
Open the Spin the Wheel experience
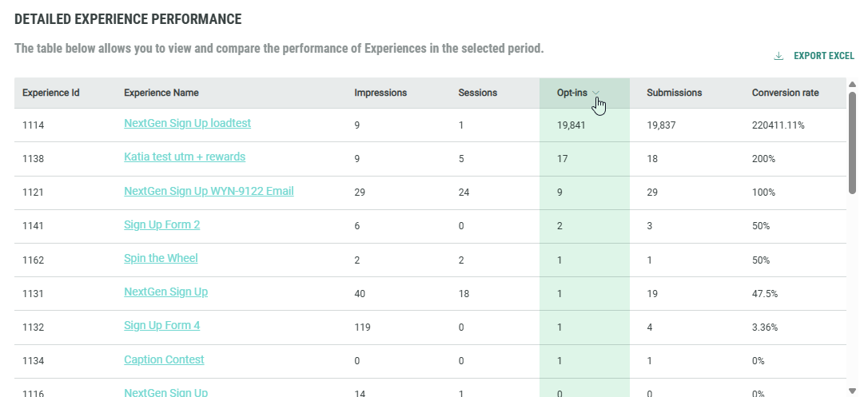click(161, 259)
